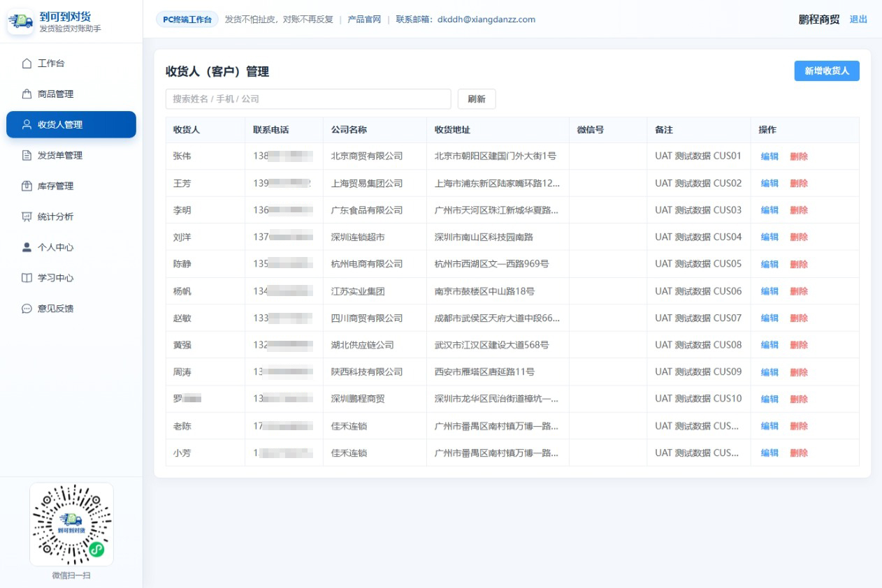Image resolution: width=882 pixels, height=588 pixels.
Task: Open 工作台 in sidebar menu
Action: click(71, 64)
